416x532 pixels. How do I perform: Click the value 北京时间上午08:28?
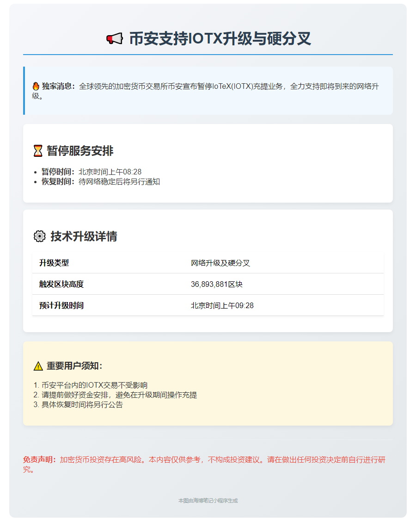coord(110,172)
